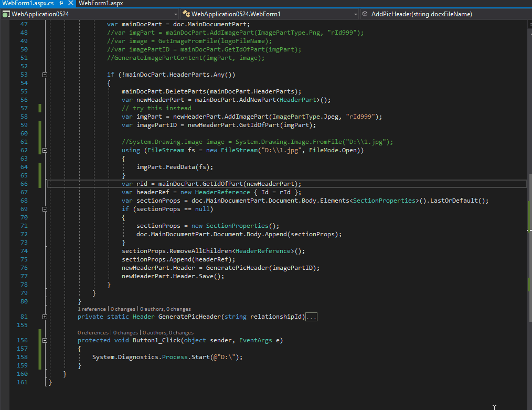
Task: Collapse the Button1_Click method on line 156
Action: (45, 340)
